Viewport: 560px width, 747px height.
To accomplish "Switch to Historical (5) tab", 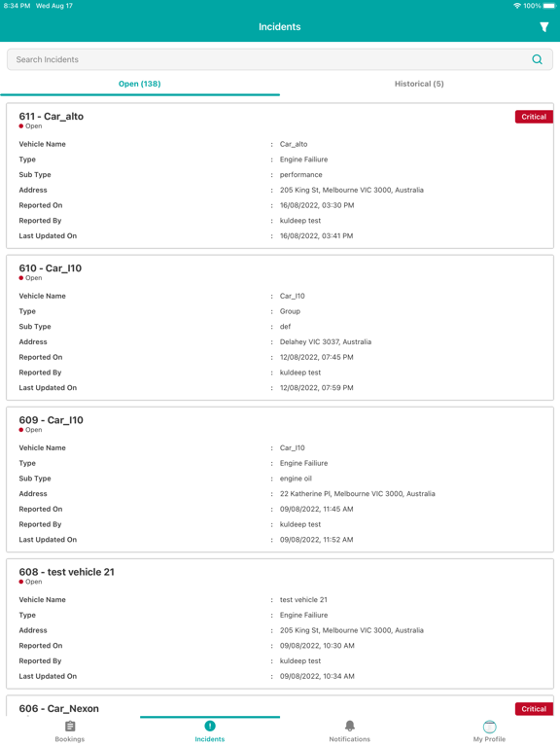I will (419, 84).
